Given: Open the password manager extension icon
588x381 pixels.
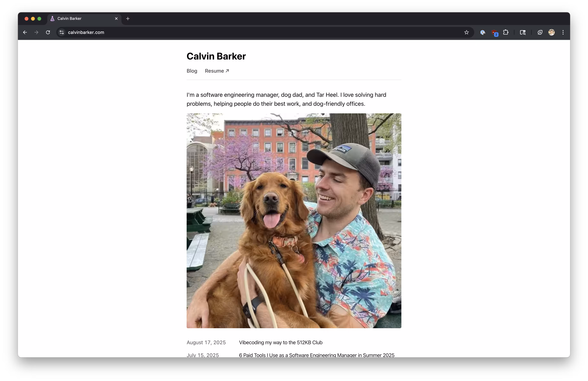Looking at the screenshot, I should point(482,32).
